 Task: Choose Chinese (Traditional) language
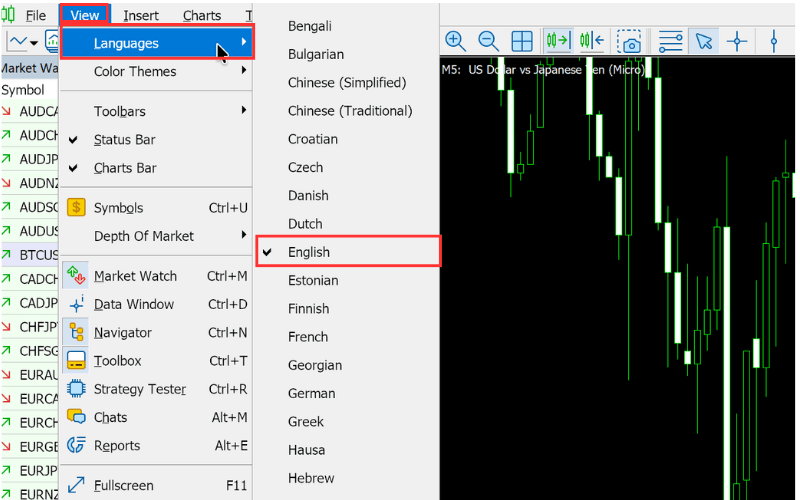pos(350,111)
